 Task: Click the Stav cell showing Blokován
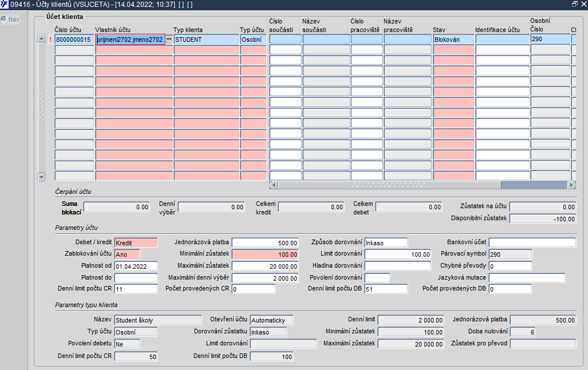point(453,39)
